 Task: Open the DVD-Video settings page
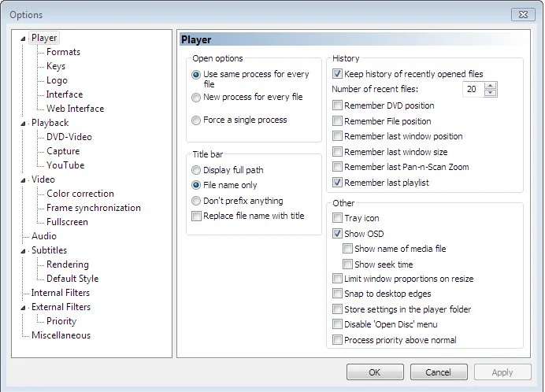pyautogui.click(x=69, y=137)
